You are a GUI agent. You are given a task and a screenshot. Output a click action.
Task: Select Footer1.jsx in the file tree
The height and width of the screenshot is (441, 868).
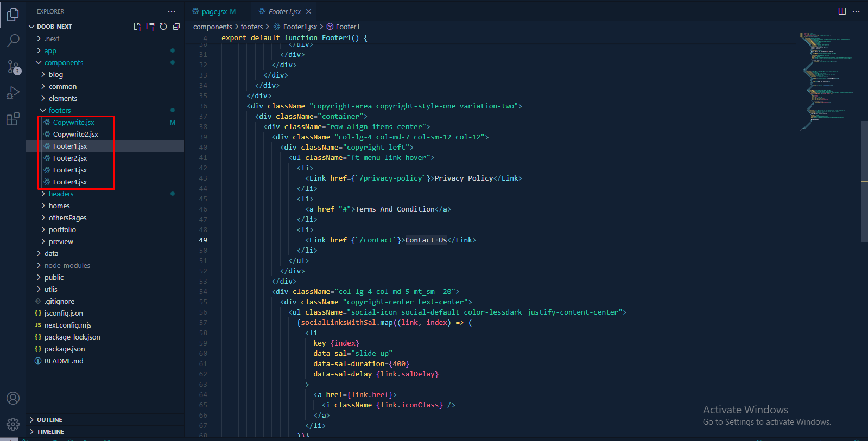click(x=105, y=146)
